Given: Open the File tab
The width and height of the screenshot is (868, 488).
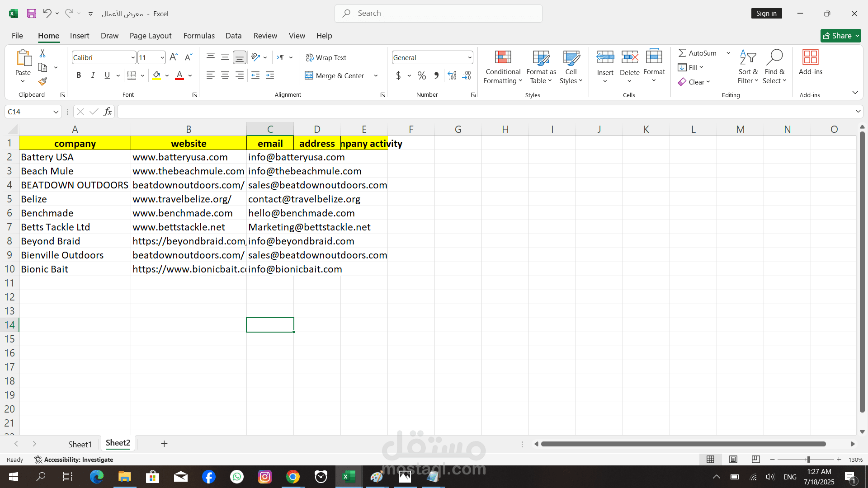Looking at the screenshot, I should point(17,36).
